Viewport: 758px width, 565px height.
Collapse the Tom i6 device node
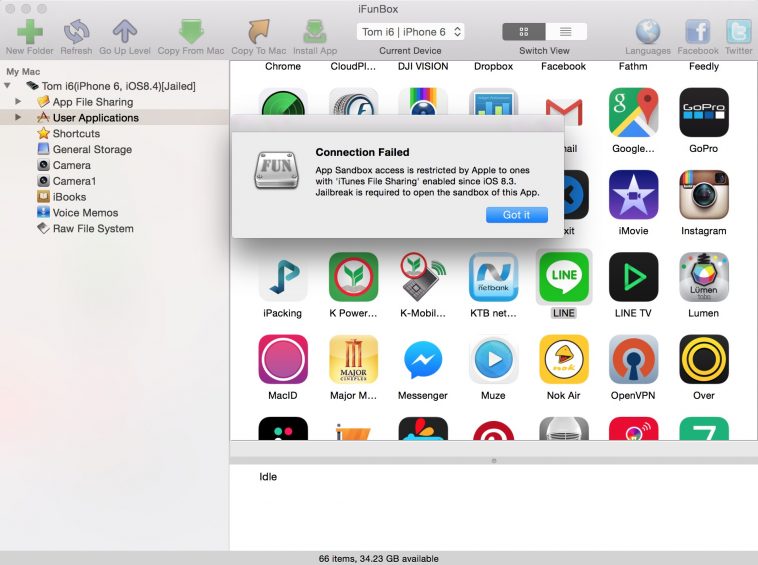[8, 86]
